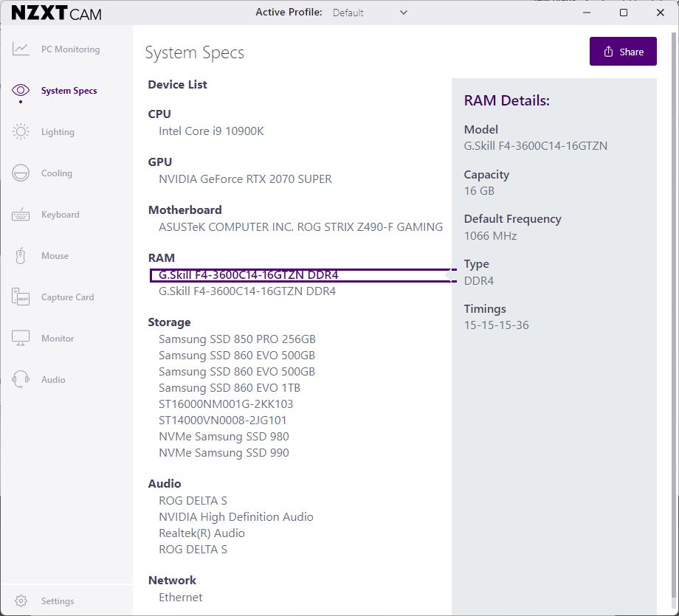The width and height of the screenshot is (679, 616).
Task: Select NVMe Samsung SSD 980
Action: click(x=224, y=436)
